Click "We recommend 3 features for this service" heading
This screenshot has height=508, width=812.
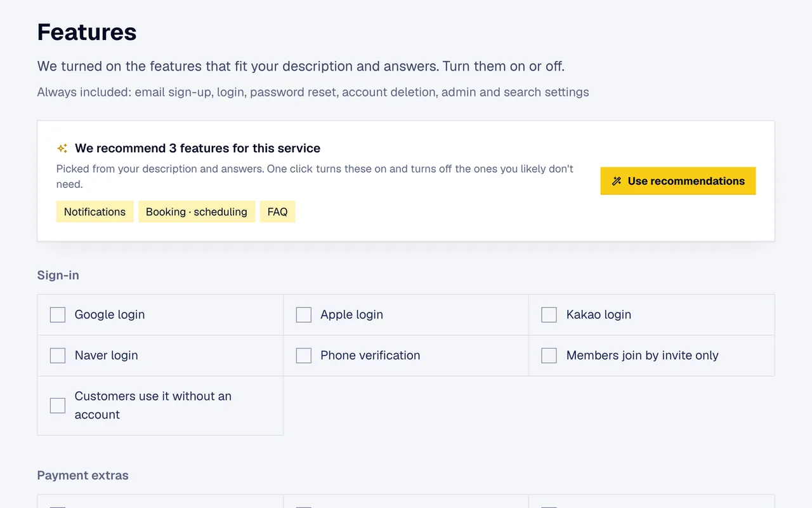197,149
